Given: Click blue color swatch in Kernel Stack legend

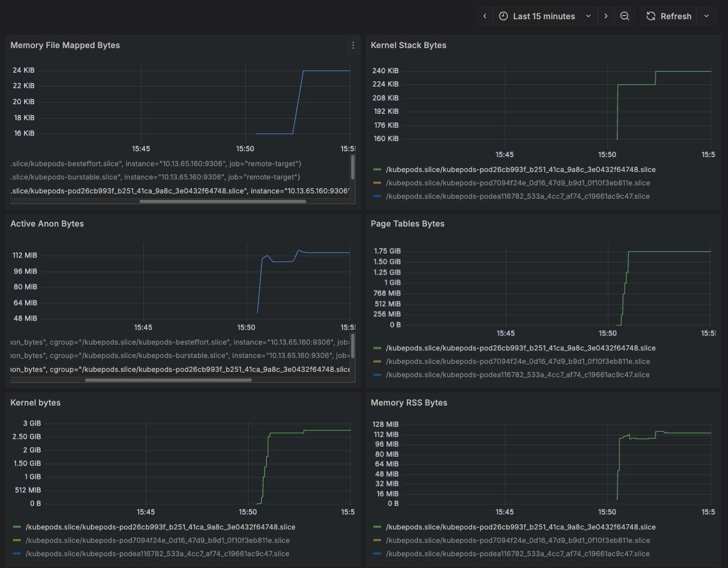Looking at the screenshot, I should 377,196.
